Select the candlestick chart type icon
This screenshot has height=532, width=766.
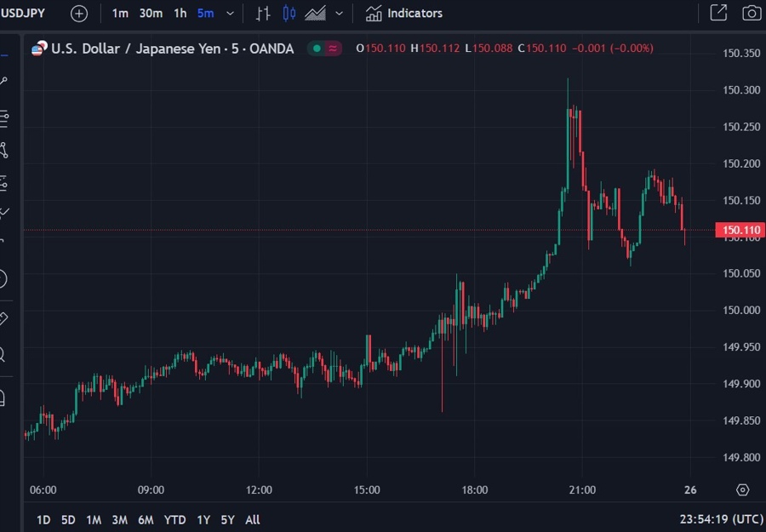click(x=289, y=14)
